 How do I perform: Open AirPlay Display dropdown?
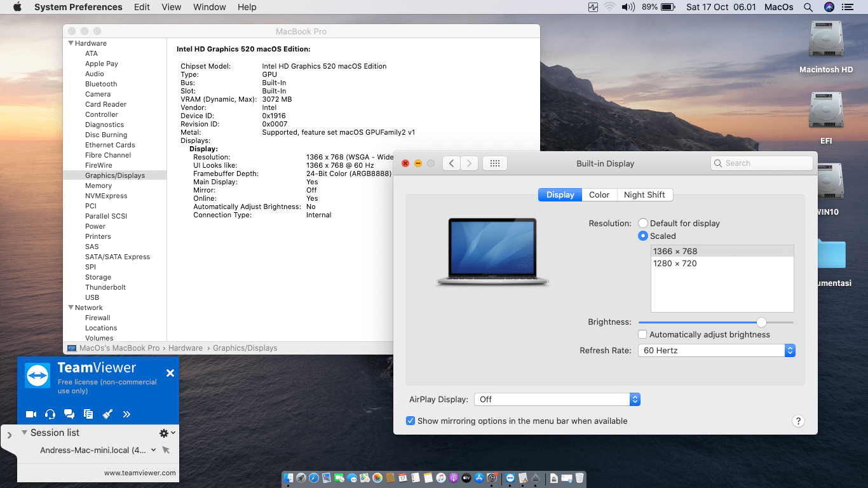557,400
